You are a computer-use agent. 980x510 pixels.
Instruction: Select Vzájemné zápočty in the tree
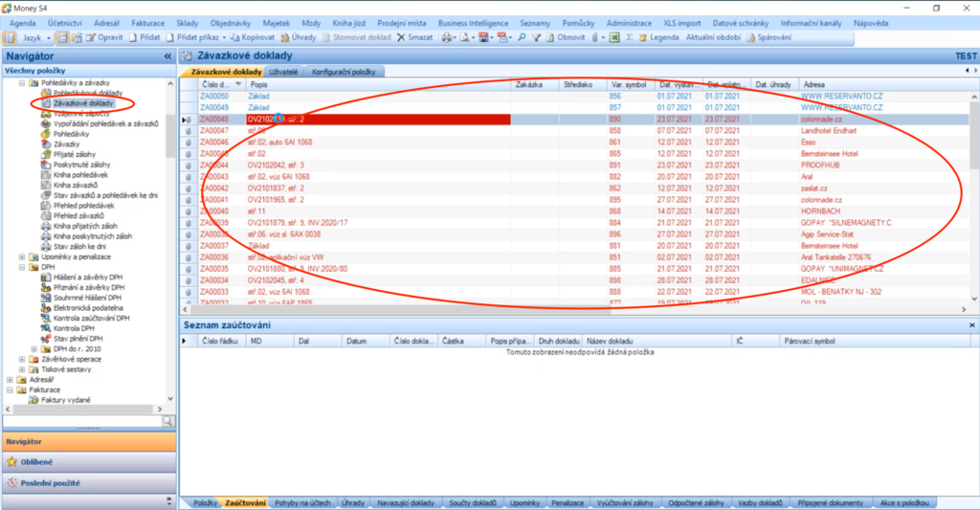[x=81, y=114]
